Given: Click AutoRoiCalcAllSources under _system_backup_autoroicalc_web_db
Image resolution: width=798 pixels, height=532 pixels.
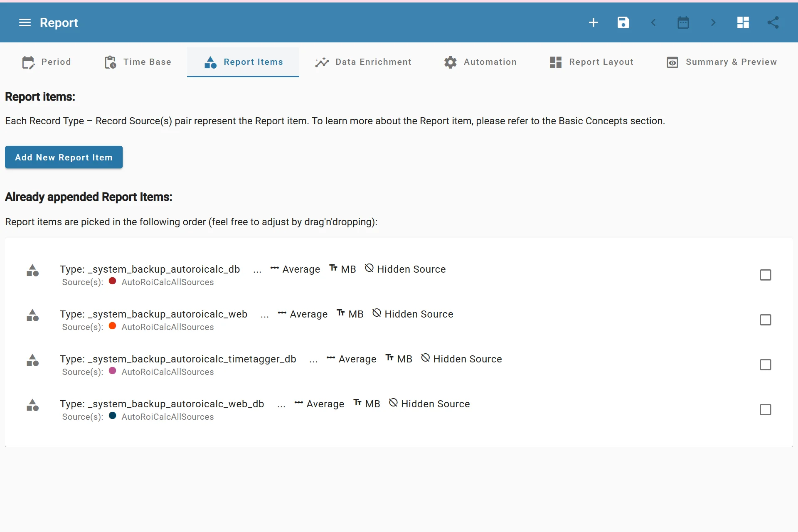Looking at the screenshot, I should (167, 417).
